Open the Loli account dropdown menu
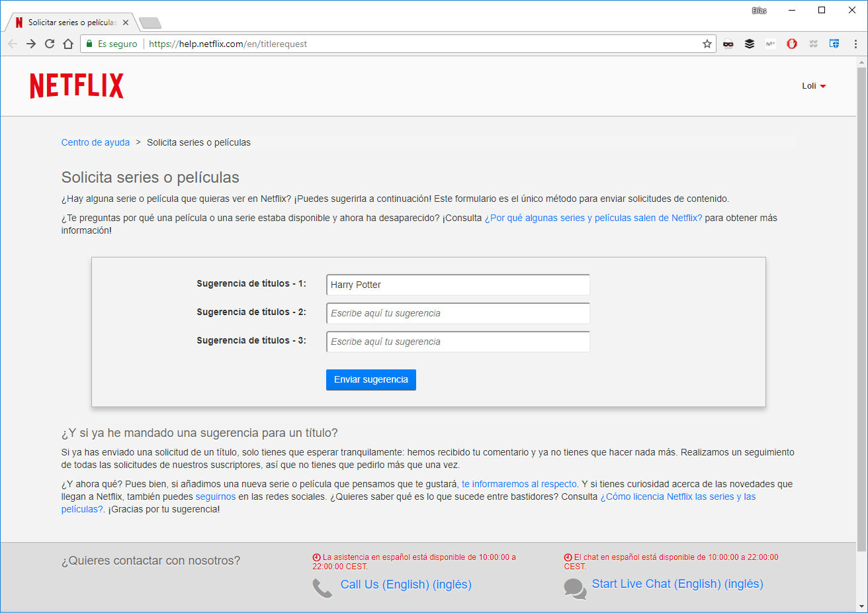 point(813,85)
